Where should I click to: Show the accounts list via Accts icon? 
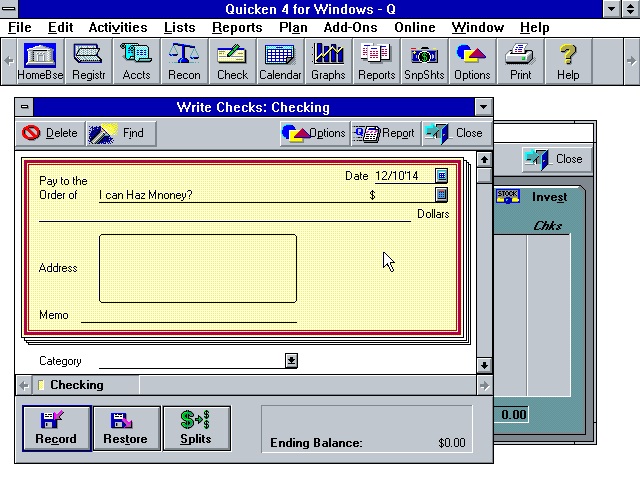[x=136, y=61]
